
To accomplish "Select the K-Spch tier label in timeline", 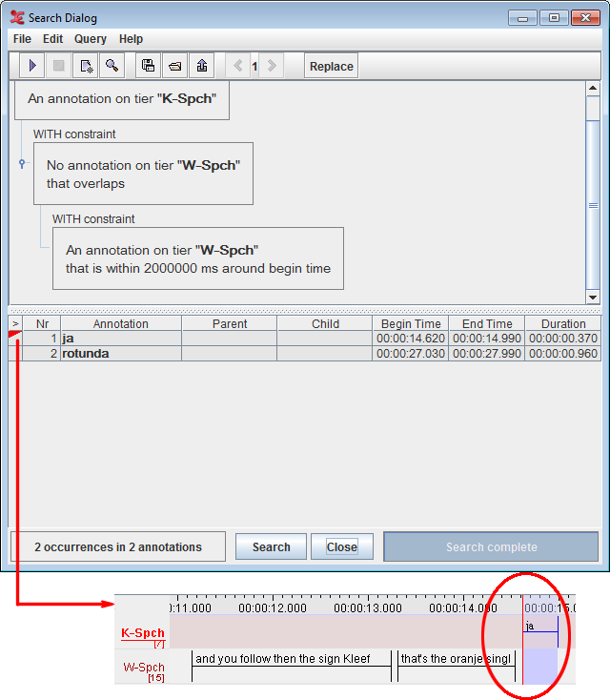I will click(x=143, y=633).
